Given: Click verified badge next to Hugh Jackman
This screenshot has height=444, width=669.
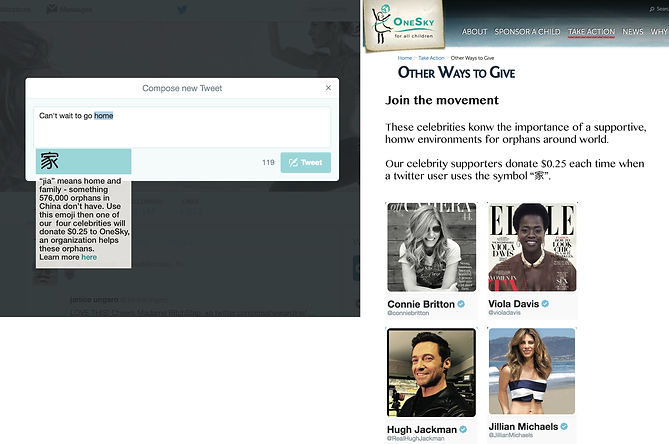Looking at the screenshot, I should click(x=463, y=429).
